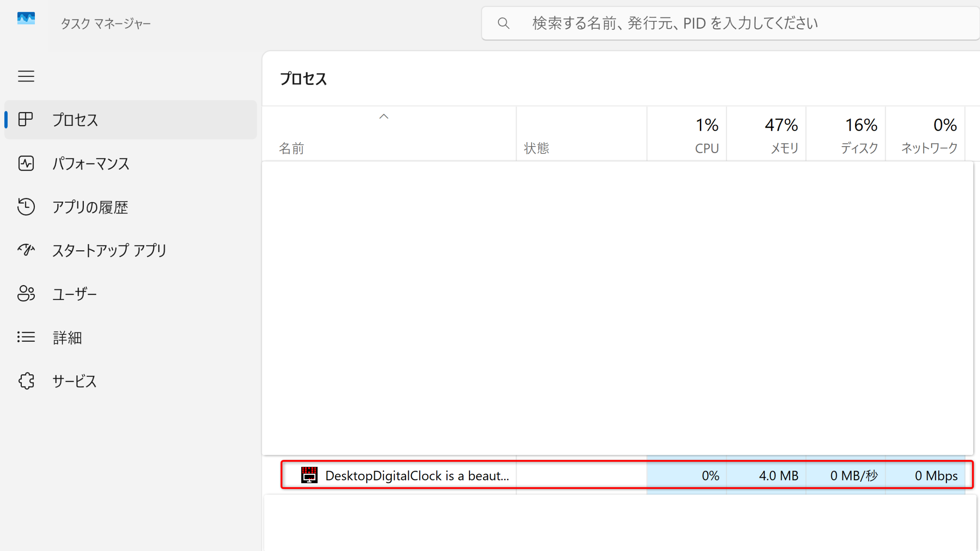Click the ユーザー people icon

[x=26, y=293]
